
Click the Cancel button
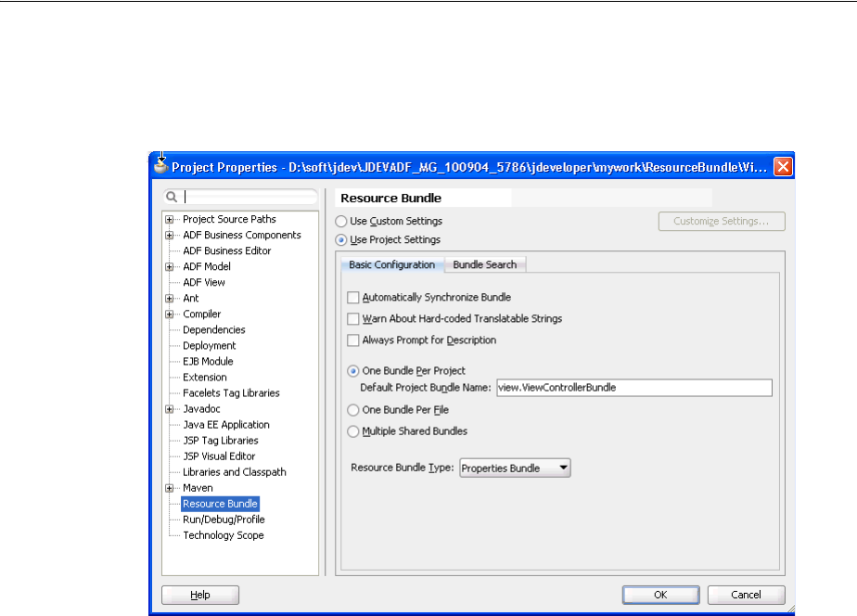(746, 595)
